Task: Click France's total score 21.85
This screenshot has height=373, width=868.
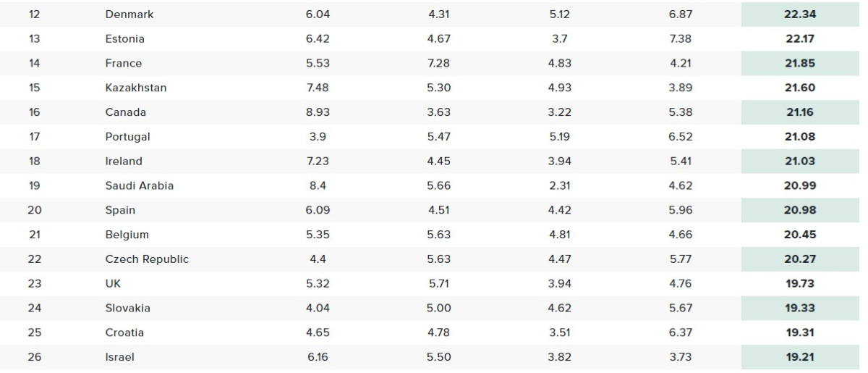Action: coord(800,64)
